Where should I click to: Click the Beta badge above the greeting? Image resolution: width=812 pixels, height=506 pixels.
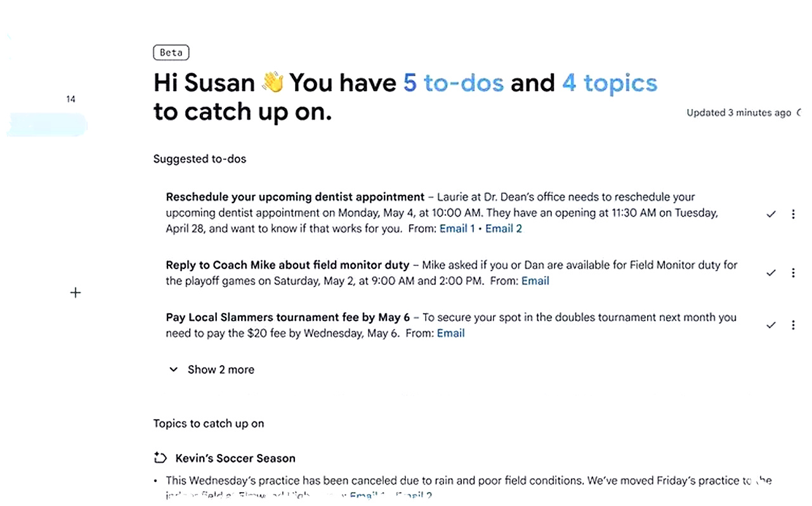click(171, 53)
